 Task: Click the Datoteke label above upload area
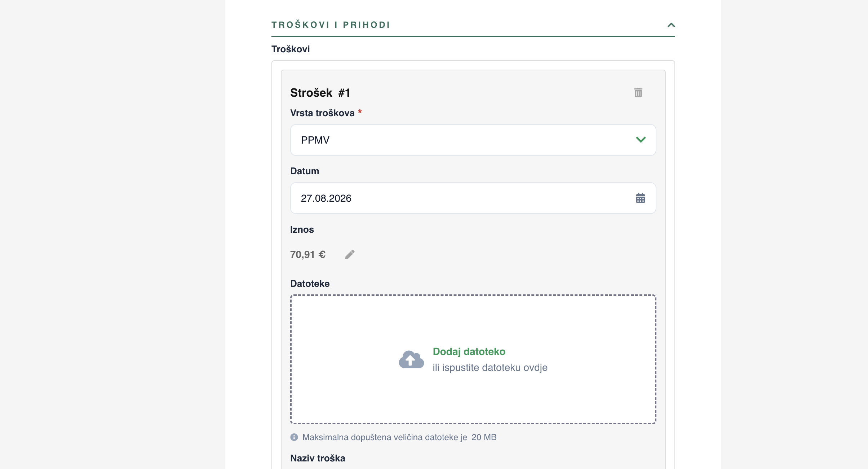pyautogui.click(x=310, y=284)
